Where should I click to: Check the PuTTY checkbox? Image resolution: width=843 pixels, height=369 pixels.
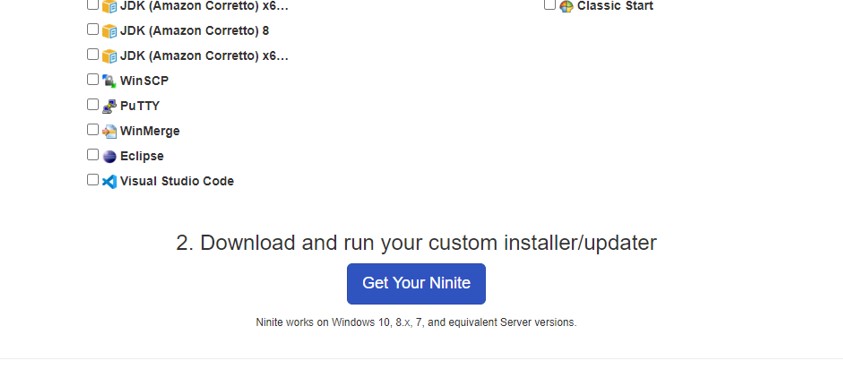point(93,104)
